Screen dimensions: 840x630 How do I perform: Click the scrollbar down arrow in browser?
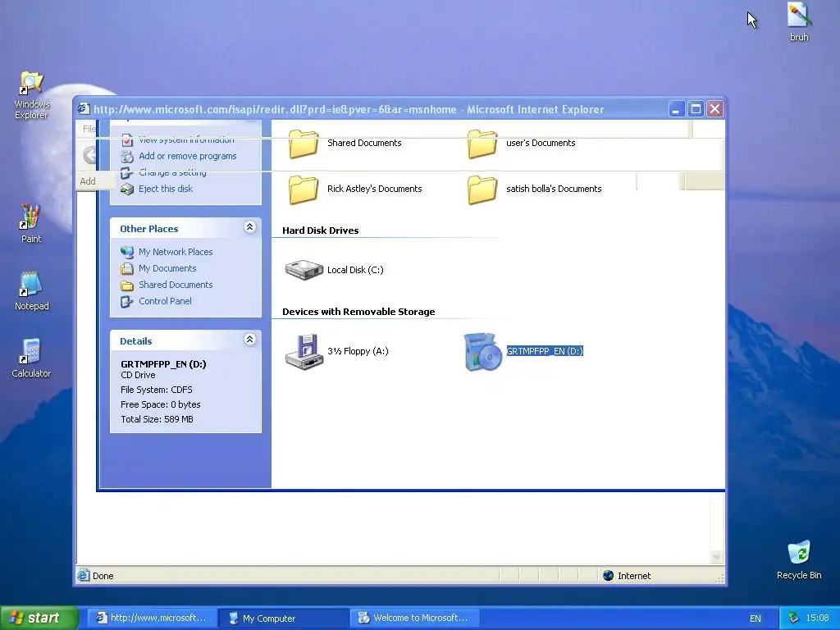[x=716, y=557]
